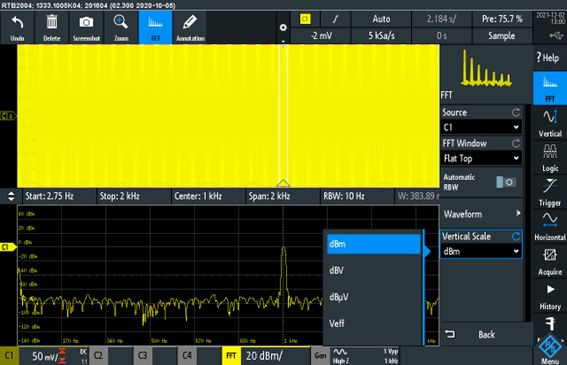Open the Vertical Scale dBm dropdown
Viewport: 567px width, 365px height.
click(x=481, y=251)
